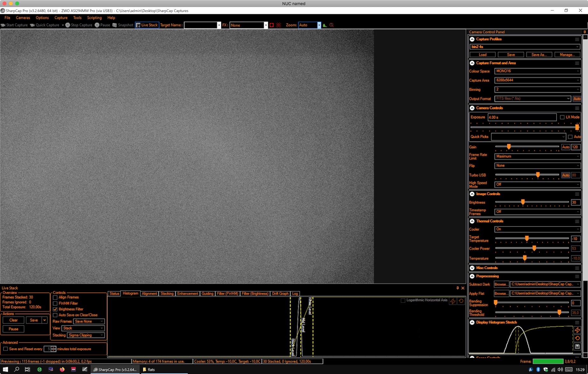
Task: Open Task View on the taskbar
Action: (x=28, y=369)
